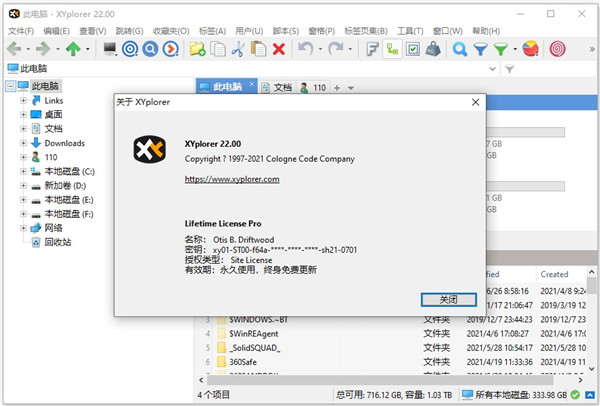Click the Back arrow toolbar icon
This screenshot has width=600, height=406.
pyautogui.click(x=14, y=49)
